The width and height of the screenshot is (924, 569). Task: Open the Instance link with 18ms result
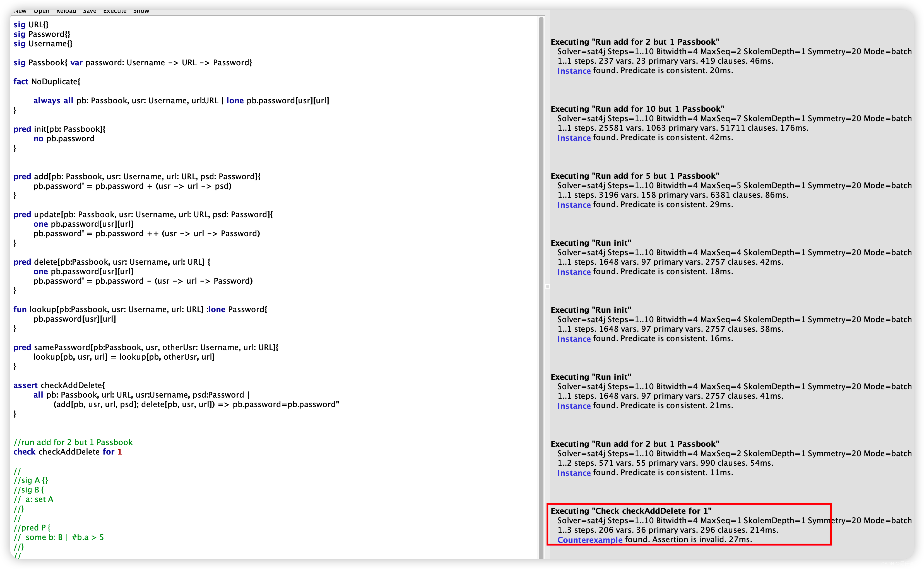click(574, 272)
